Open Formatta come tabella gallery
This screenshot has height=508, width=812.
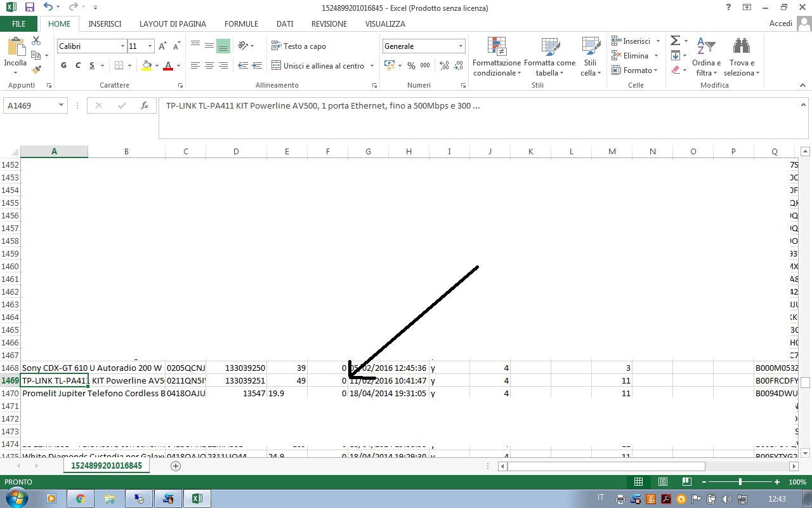[550, 57]
